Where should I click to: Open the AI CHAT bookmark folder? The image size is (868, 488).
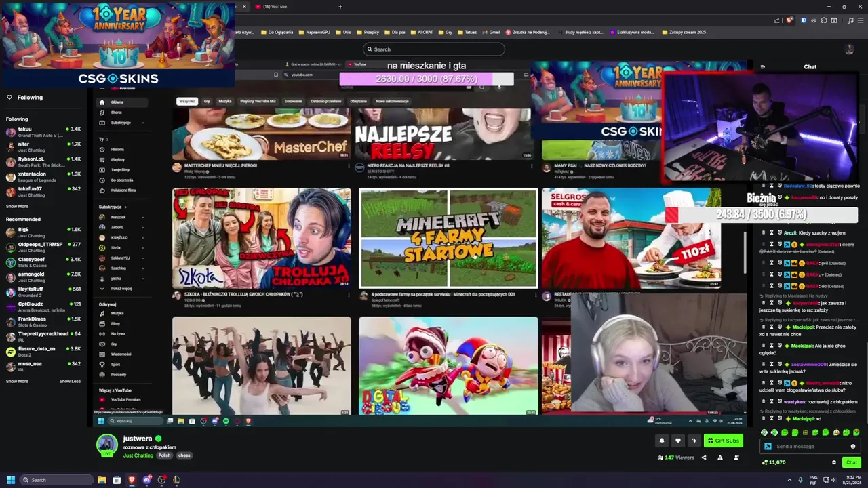point(422,32)
